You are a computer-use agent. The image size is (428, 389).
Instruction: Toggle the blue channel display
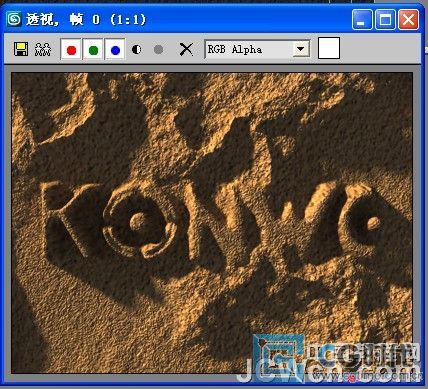[x=115, y=50]
